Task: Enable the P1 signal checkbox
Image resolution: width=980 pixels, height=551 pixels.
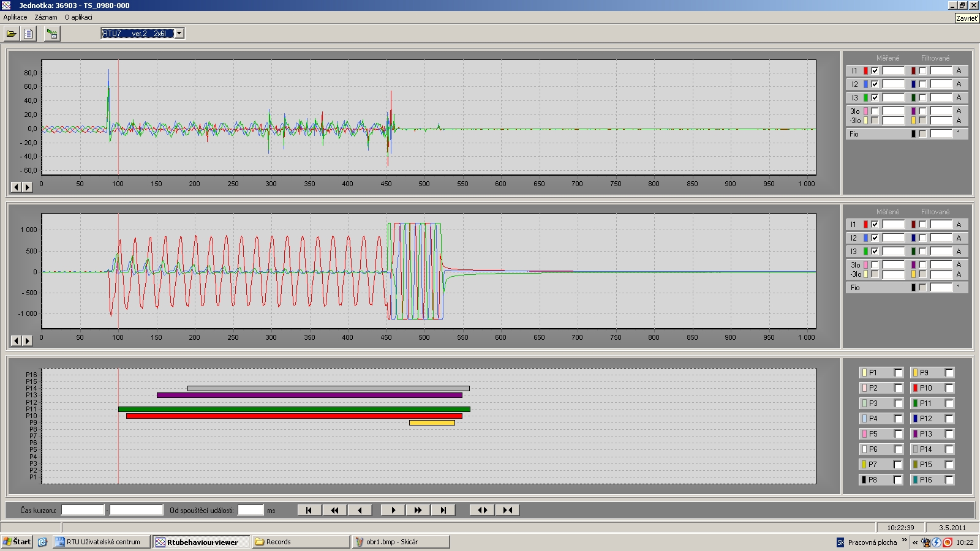Action: pyautogui.click(x=898, y=373)
